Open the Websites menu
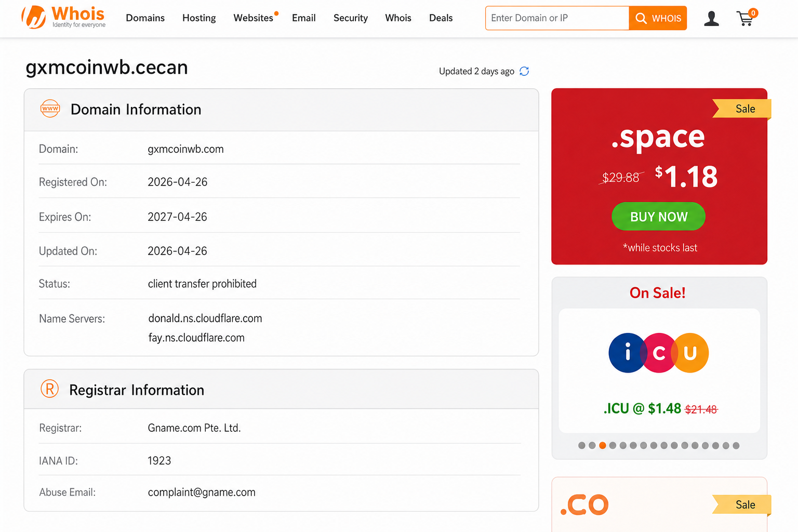Viewport: 798px width, 532px height. click(x=254, y=18)
